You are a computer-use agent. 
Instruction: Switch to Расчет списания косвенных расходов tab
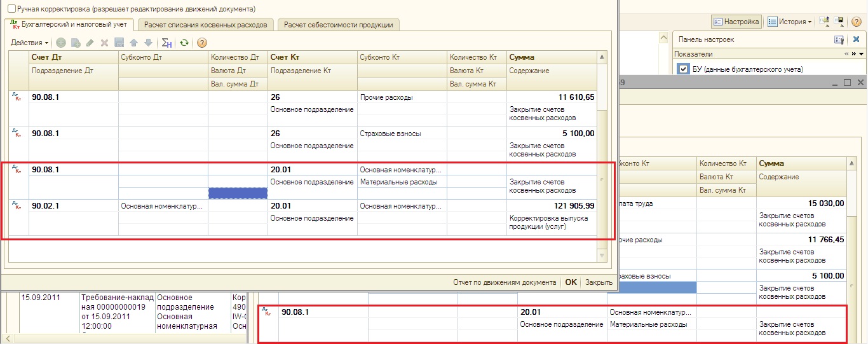point(207,25)
